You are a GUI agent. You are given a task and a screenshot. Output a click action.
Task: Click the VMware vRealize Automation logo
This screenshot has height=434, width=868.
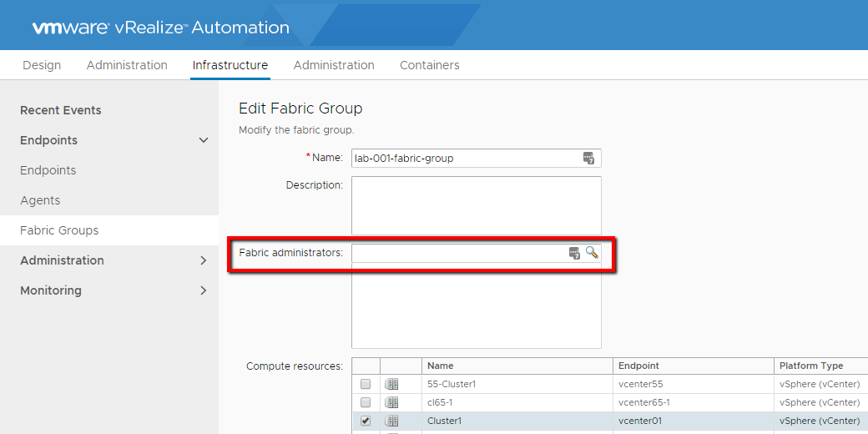point(160,28)
